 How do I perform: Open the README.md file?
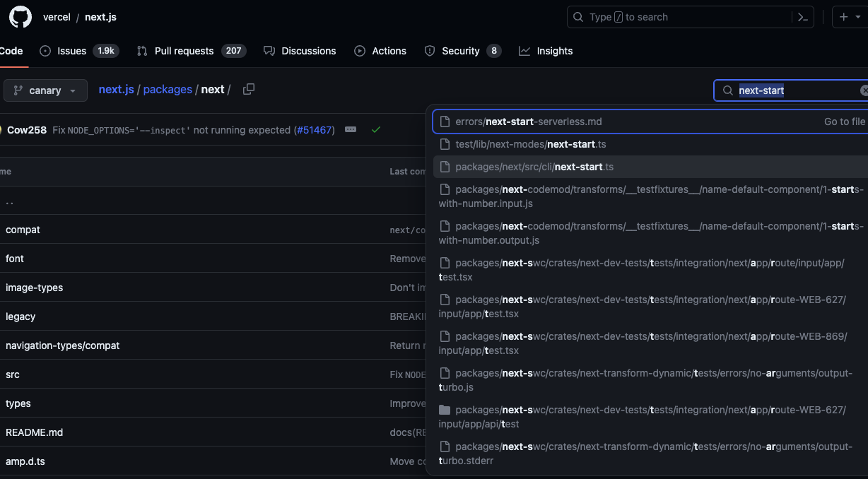point(34,432)
